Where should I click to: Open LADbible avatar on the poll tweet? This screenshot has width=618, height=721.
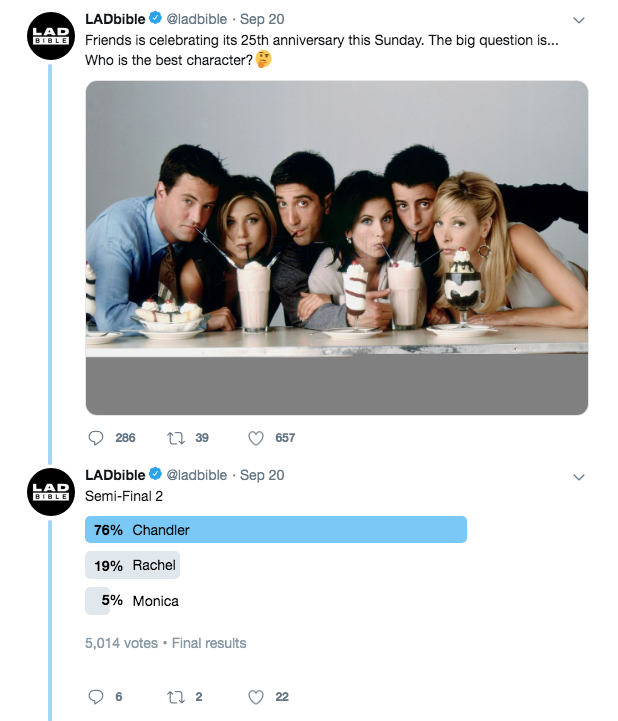49,491
